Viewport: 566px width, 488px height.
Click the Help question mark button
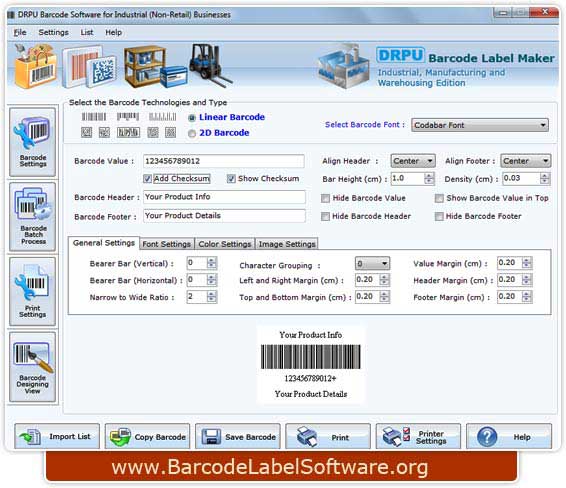click(x=509, y=436)
